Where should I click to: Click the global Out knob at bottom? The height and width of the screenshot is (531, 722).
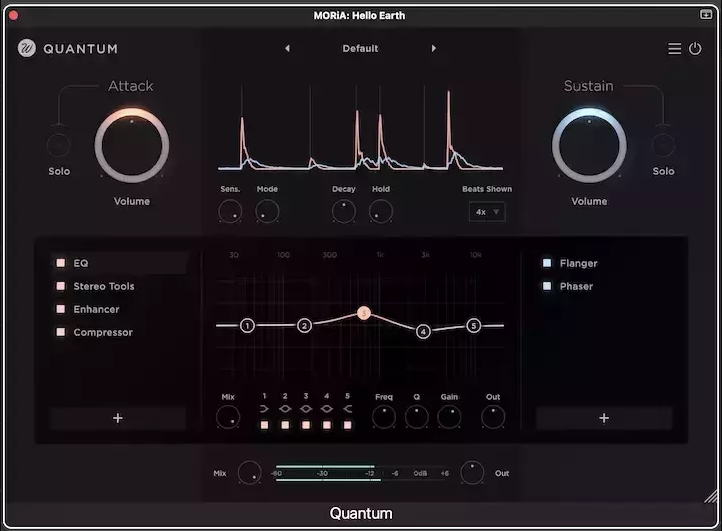472,473
